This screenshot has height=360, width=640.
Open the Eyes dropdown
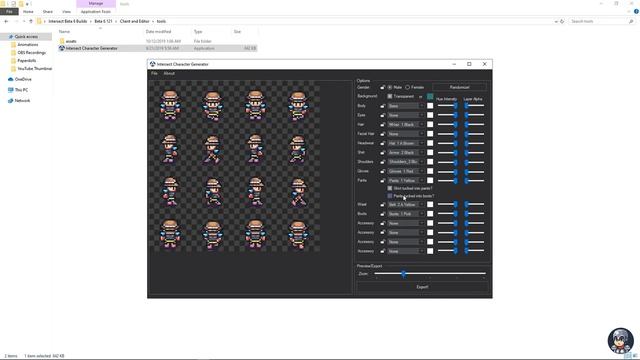tap(406, 116)
